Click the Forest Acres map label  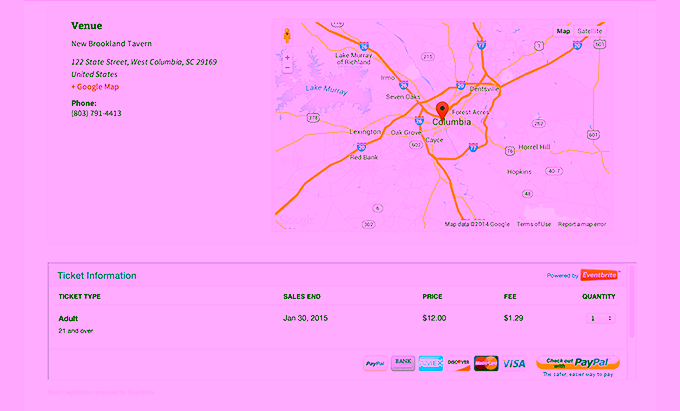point(470,112)
